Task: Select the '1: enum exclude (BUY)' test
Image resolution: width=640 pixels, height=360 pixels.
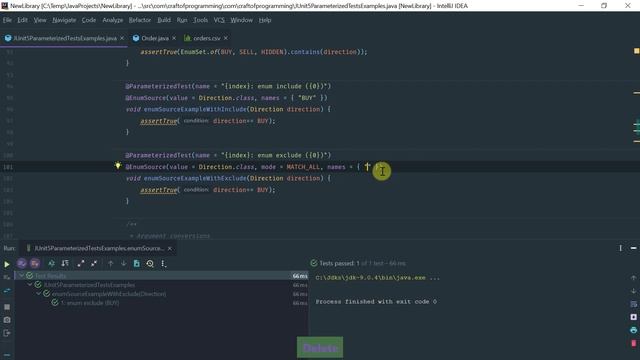Action: coord(90,303)
